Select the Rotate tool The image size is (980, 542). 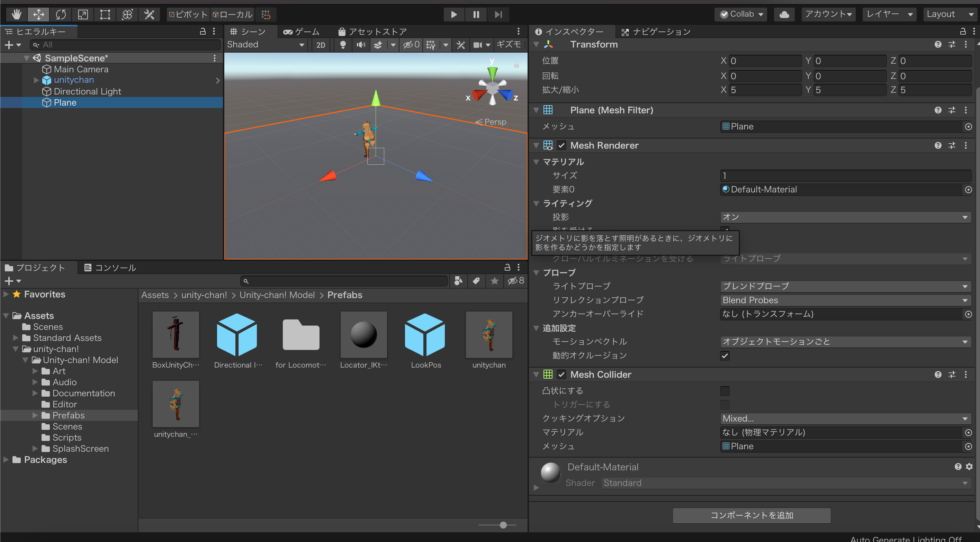coord(61,15)
